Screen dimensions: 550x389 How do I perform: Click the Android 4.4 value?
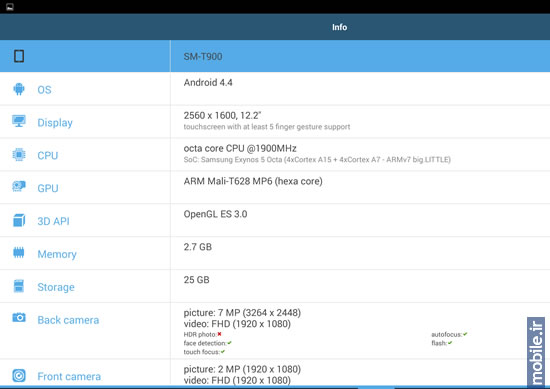pos(208,82)
